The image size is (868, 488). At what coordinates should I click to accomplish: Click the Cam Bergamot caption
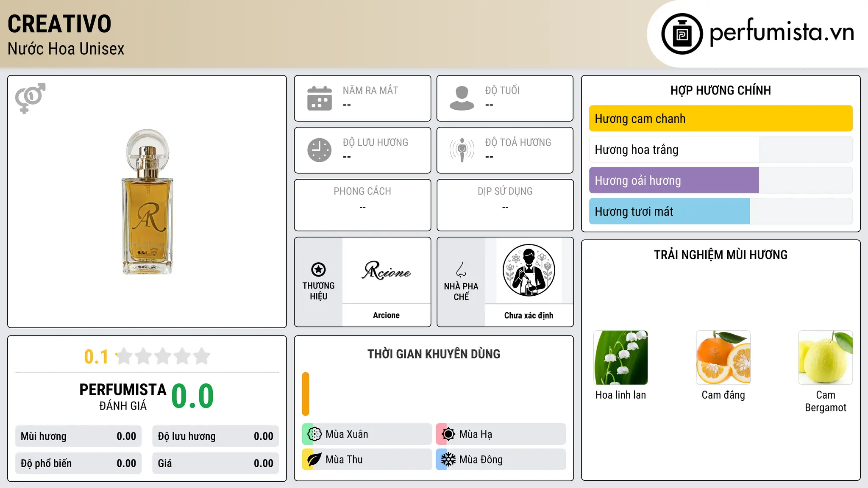pyautogui.click(x=826, y=401)
